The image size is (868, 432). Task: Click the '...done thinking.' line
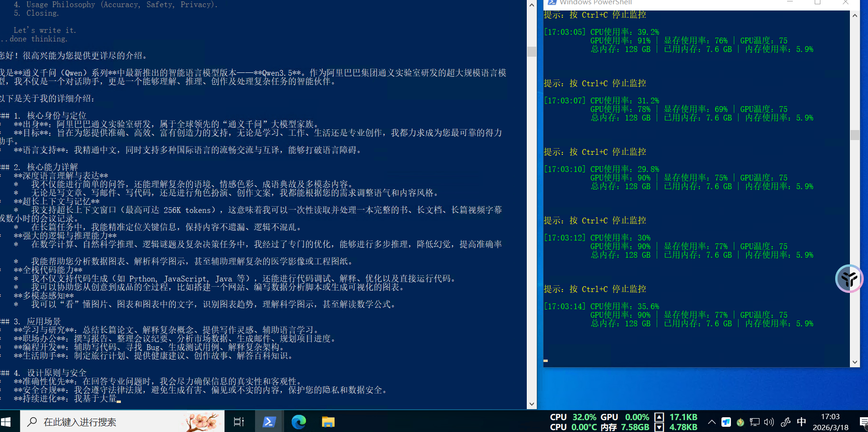[34, 39]
